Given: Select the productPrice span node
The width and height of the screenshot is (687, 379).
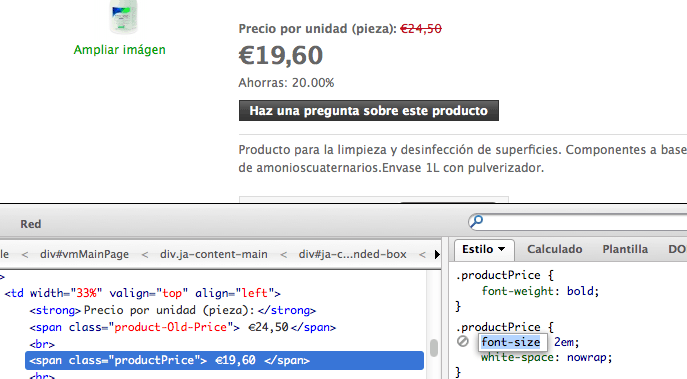Looking at the screenshot, I should point(224,360).
